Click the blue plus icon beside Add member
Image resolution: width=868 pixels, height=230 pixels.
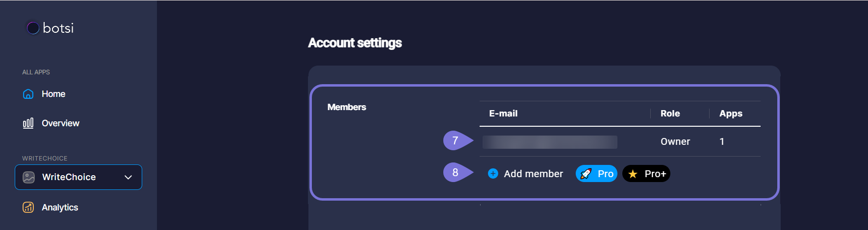493,174
